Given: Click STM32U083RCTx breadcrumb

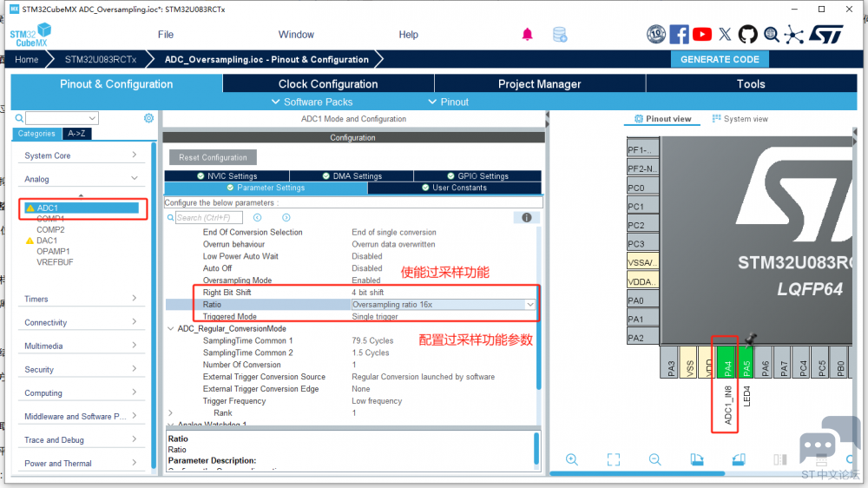Looking at the screenshot, I should point(101,59).
